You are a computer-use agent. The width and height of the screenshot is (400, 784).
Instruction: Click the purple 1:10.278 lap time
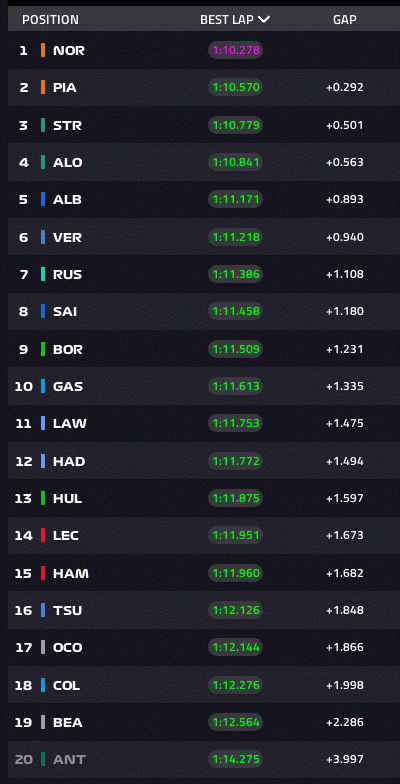tap(236, 50)
